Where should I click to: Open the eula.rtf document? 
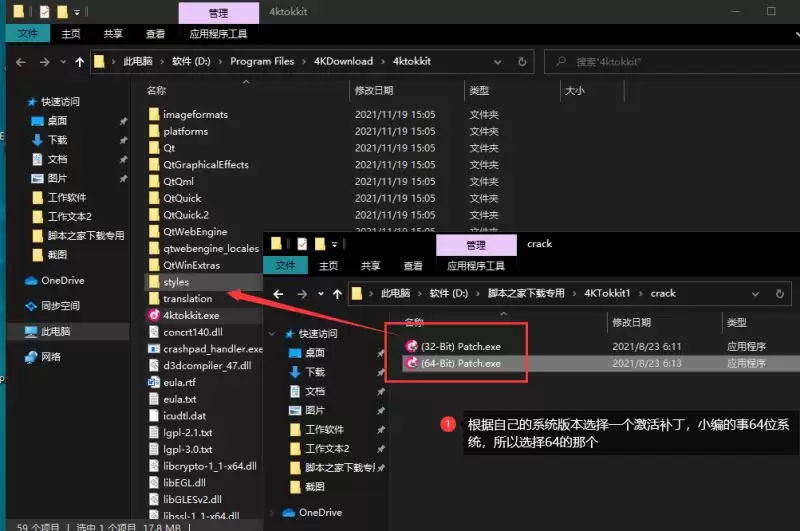click(179, 382)
